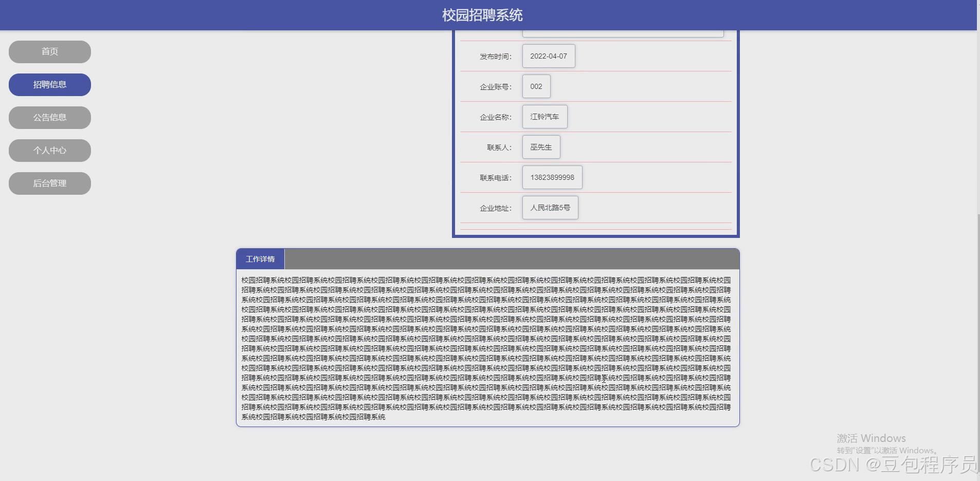Click the 发布时间: label
Viewport: 980px width, 481px height.
pos(496,57)
